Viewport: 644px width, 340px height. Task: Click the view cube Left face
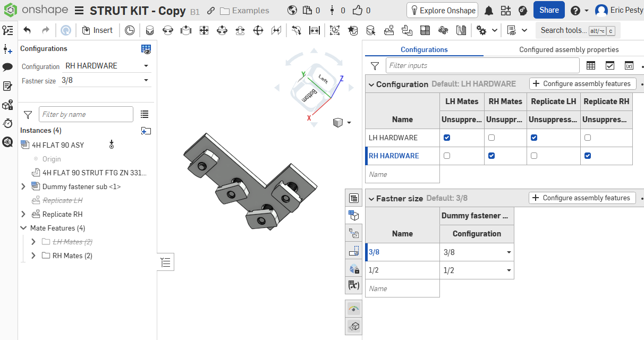click(323, 79)
